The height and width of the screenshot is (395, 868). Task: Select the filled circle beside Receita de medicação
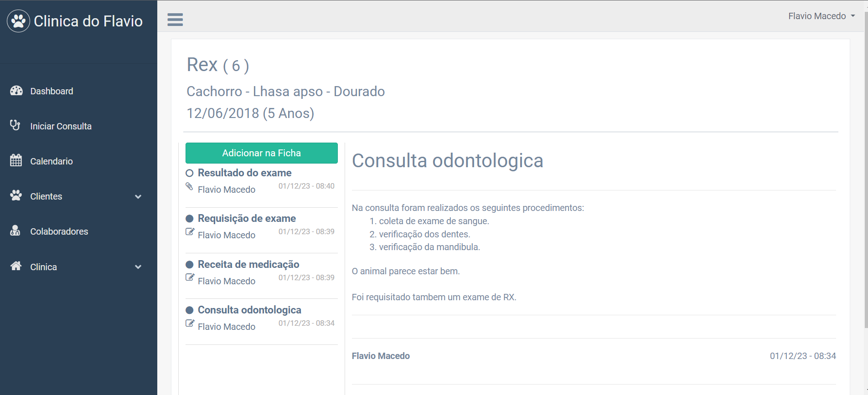pyautogui.click(x=190, y=265)
